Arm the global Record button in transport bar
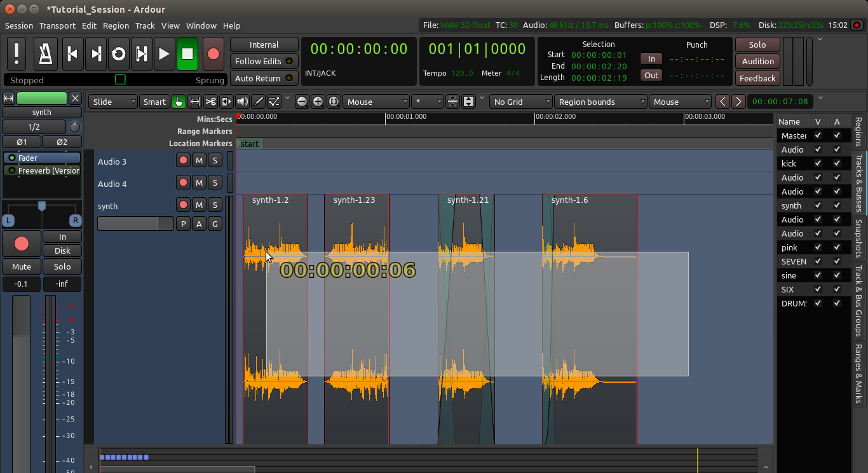 click(x=214, y=54)
